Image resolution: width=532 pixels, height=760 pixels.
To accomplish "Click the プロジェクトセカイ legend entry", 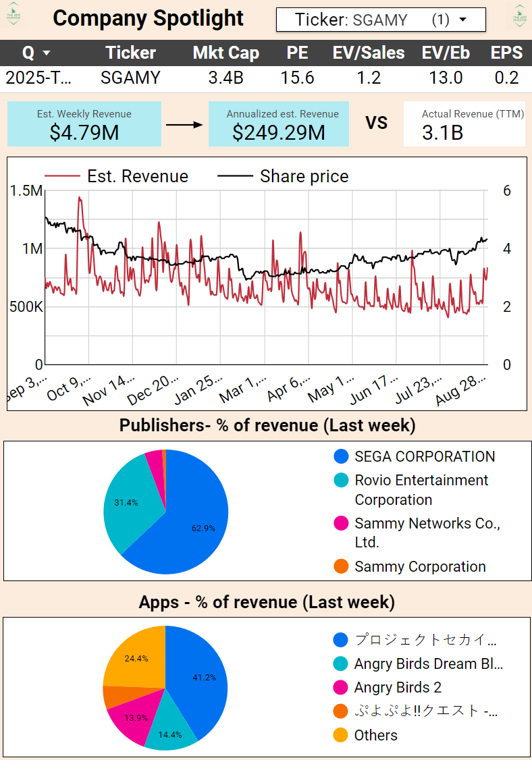I will pyautogui.click(x=415, y=640).
